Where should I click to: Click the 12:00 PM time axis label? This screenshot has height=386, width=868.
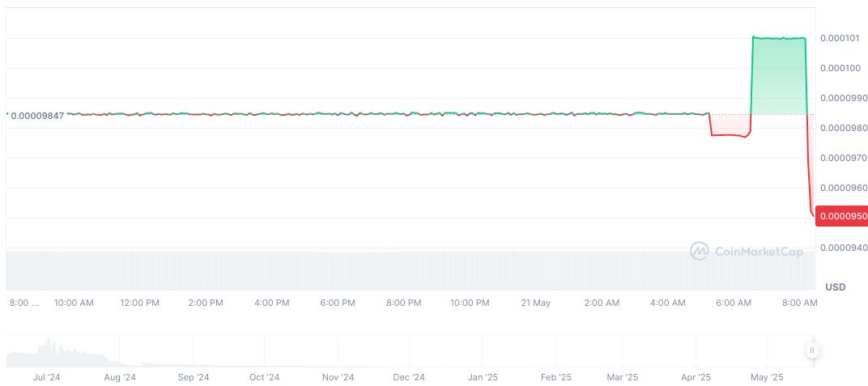[139, 303]
